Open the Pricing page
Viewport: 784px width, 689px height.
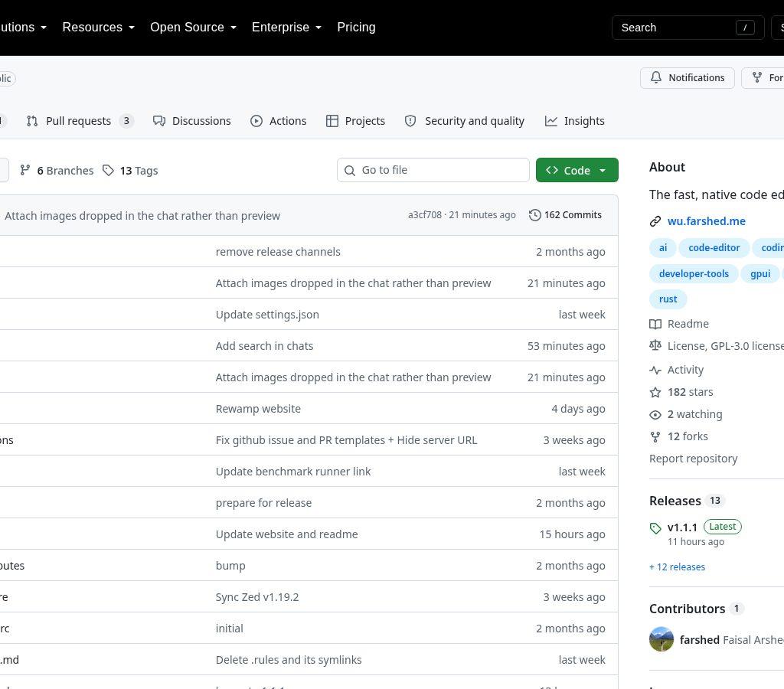(x=356, y=27)
